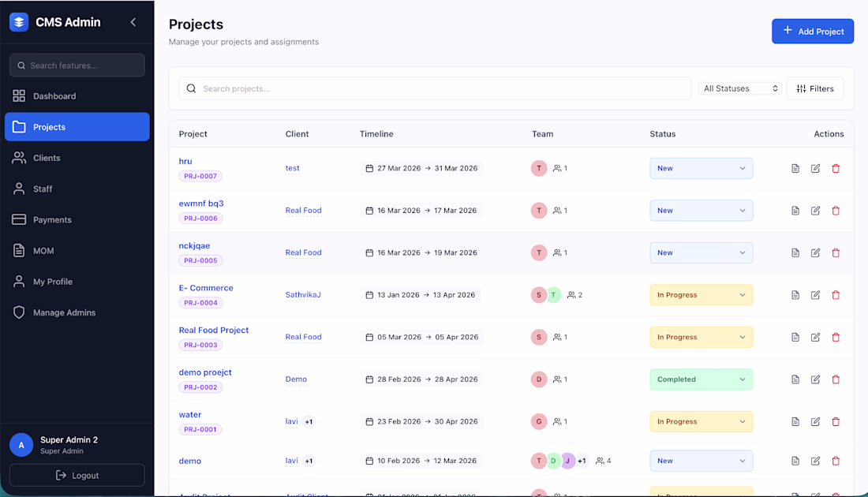Click the Add Project button
Image resolution: width=868 pixels, height=497 pixels.
[x=813, y=32]
